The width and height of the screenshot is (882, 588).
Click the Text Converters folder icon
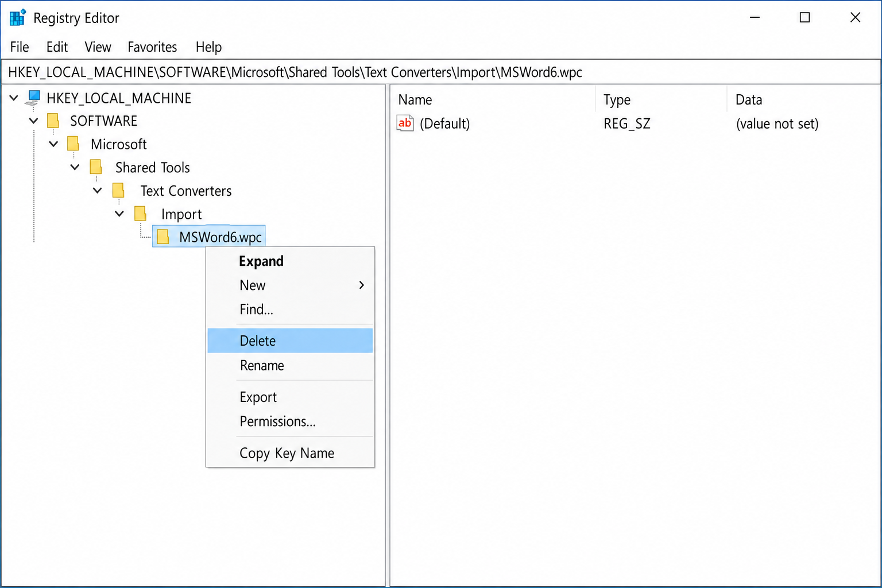click(118, 190)
